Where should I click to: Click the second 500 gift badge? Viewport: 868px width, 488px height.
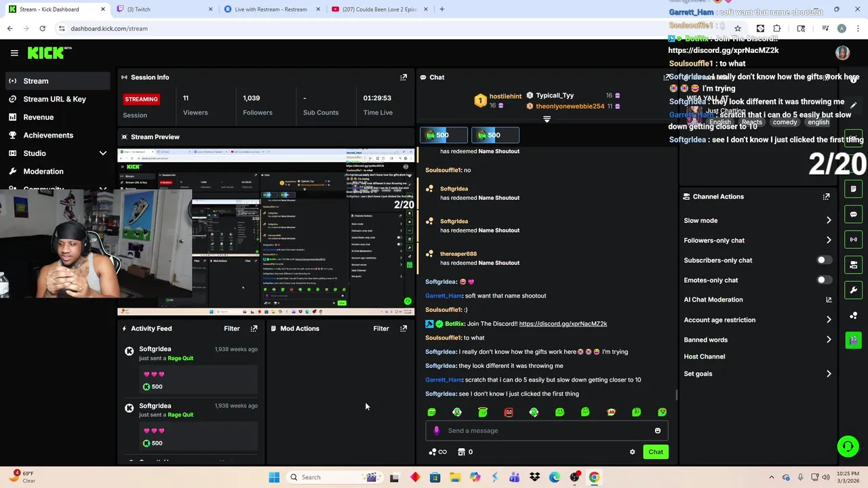[x=495, y=136]
